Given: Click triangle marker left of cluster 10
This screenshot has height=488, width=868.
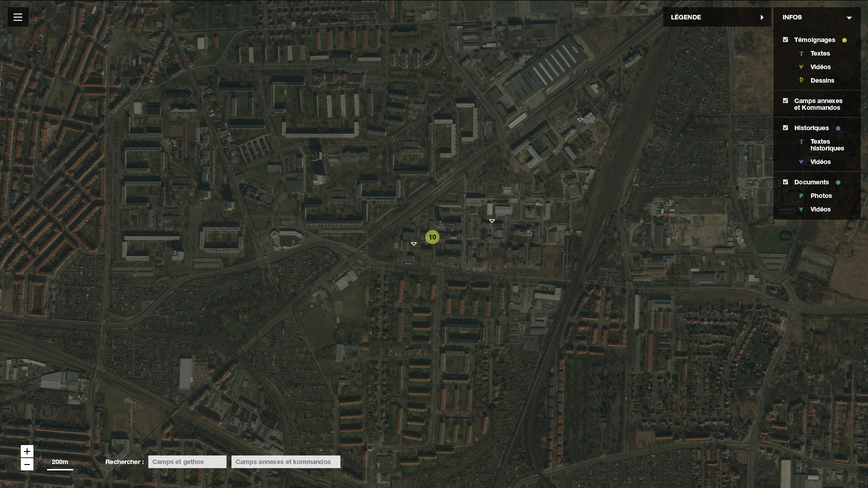Looking at the screenshot, I should pos(414,244).
